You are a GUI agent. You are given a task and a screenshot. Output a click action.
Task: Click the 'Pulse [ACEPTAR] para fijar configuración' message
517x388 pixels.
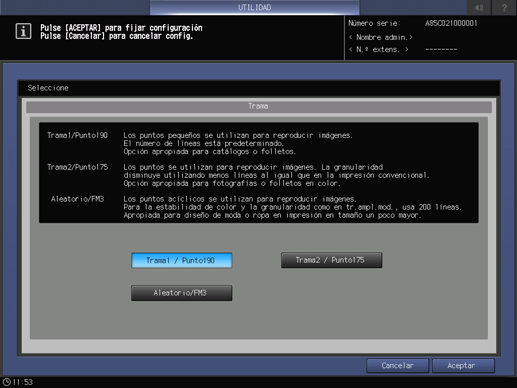point(121,28)
